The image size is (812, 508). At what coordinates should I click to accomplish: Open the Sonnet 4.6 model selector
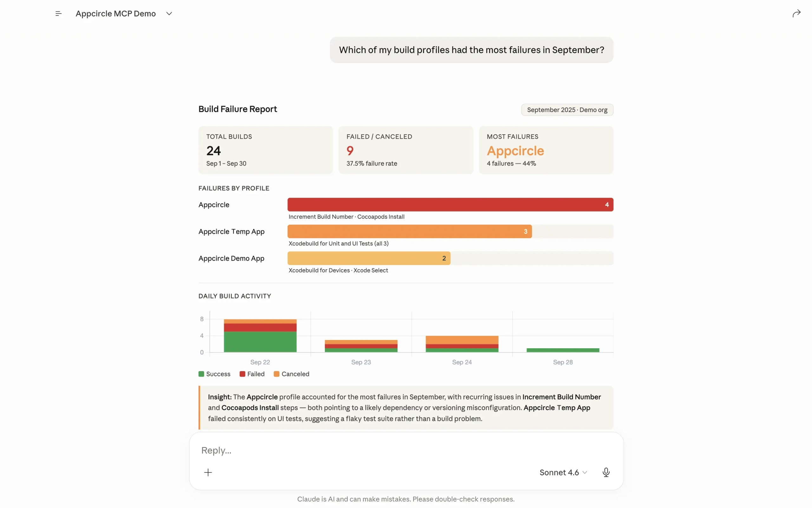pos(563,472)
